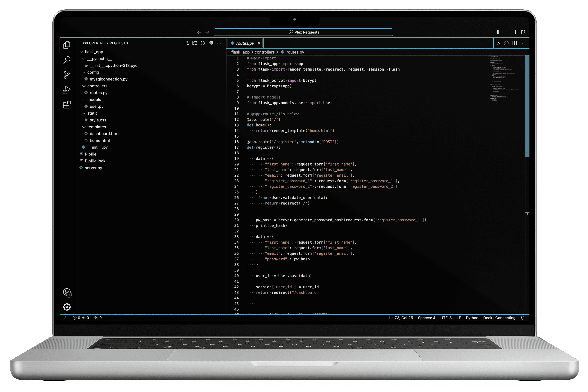
Task: Click Spaces: 4 indentation in status bar
Action: click(x=426, y=318)
